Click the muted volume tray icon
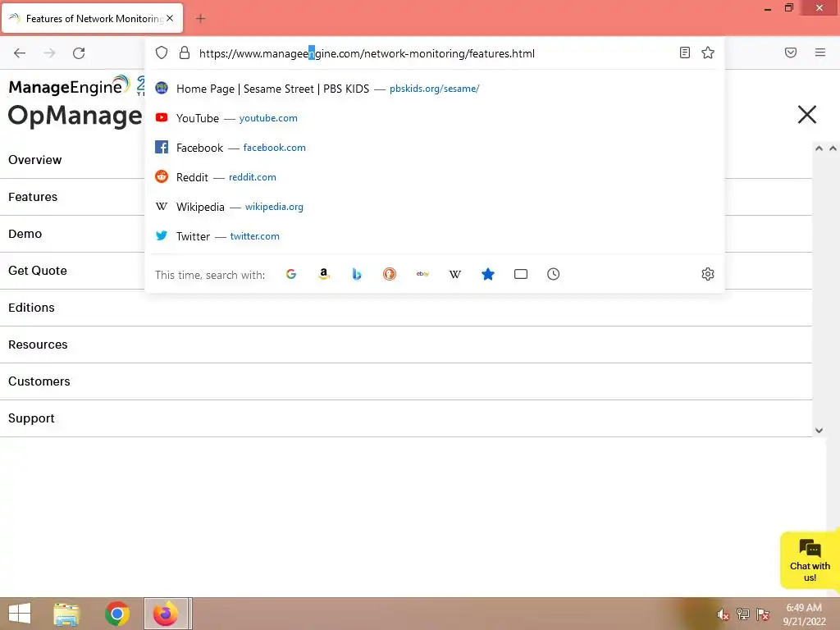This screenshot has height=630, width=840. pyautogui.click(x=723, y=614)
